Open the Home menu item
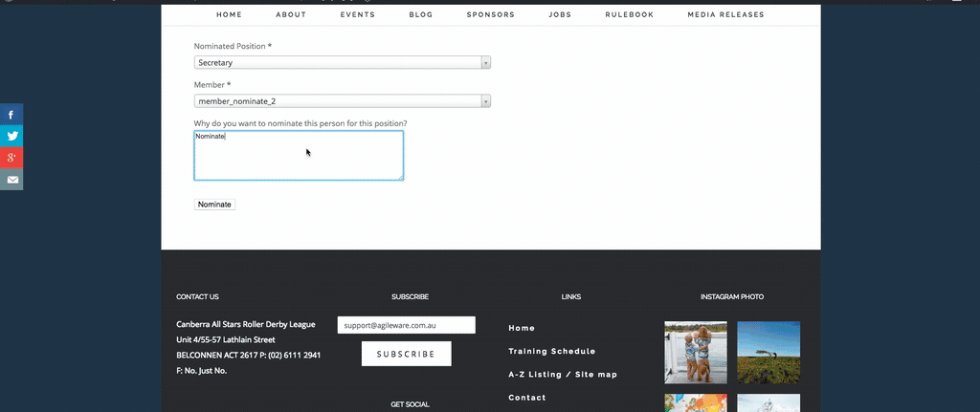 pyautogui.click(x=229, y=15)
